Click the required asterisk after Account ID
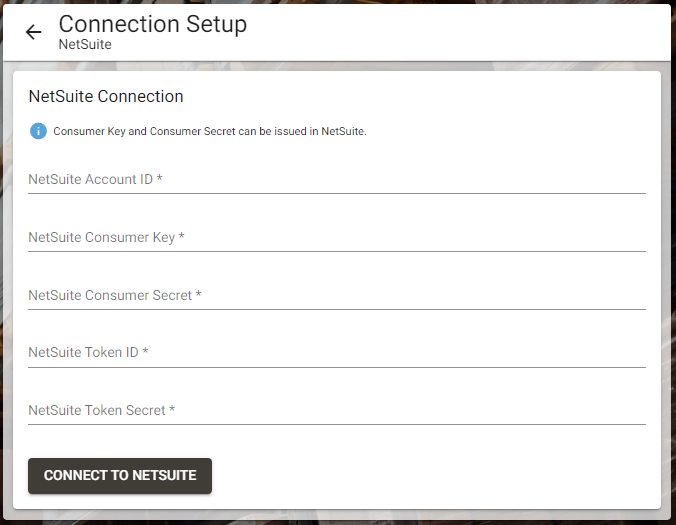Screen dimensions: 676x525 pyautogui.click(x=159, y=178)
